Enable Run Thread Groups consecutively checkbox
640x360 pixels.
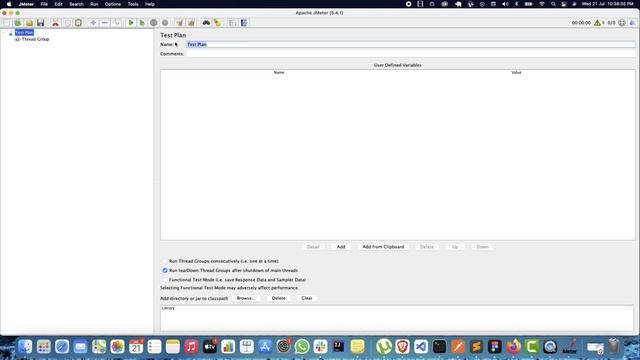pyautogui.click(x=165, y=261)
